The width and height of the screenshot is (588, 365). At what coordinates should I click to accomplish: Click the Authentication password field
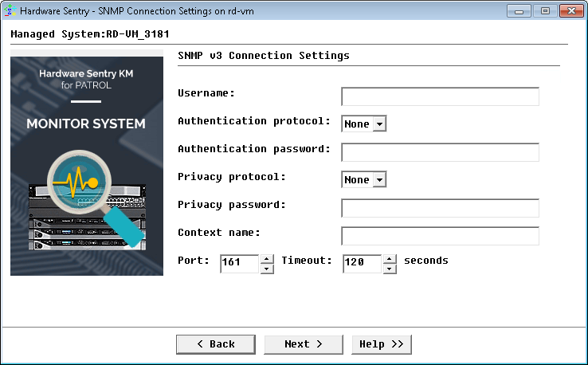point(440,152)
